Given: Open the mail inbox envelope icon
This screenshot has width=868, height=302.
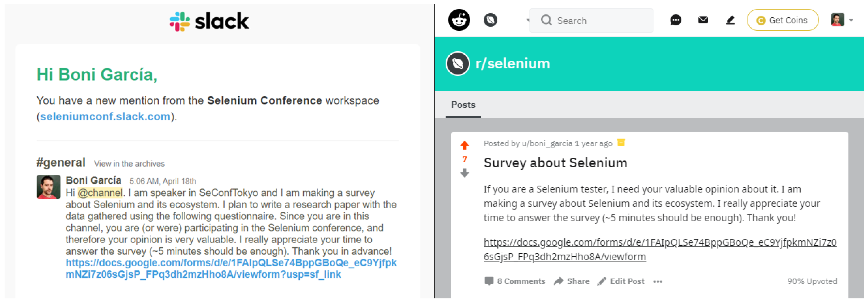Looking at the screenshot, I should (x=703, y=20).
